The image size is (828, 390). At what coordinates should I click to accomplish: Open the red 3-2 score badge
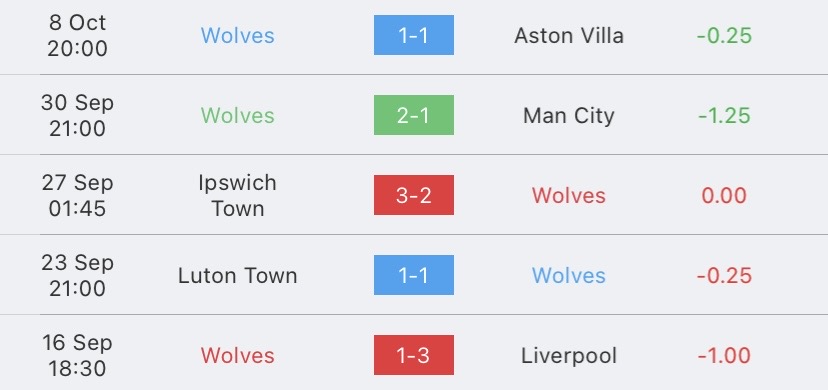tap(413, 195)
